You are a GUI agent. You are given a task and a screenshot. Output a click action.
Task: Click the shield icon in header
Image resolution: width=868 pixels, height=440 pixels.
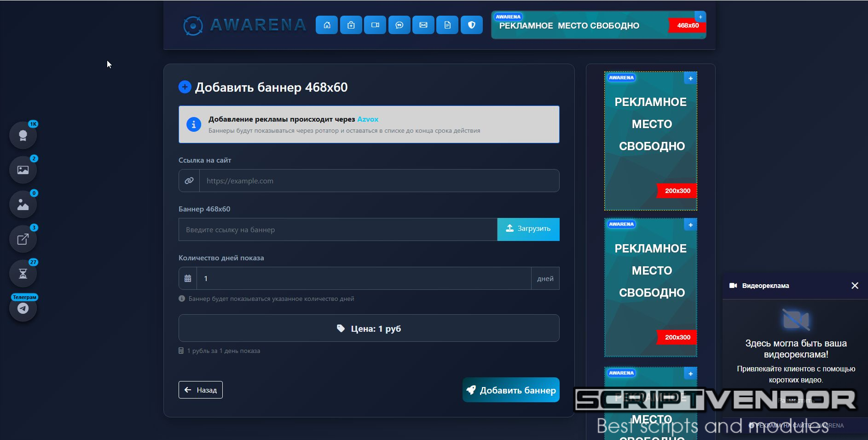(x=471, y=25)
